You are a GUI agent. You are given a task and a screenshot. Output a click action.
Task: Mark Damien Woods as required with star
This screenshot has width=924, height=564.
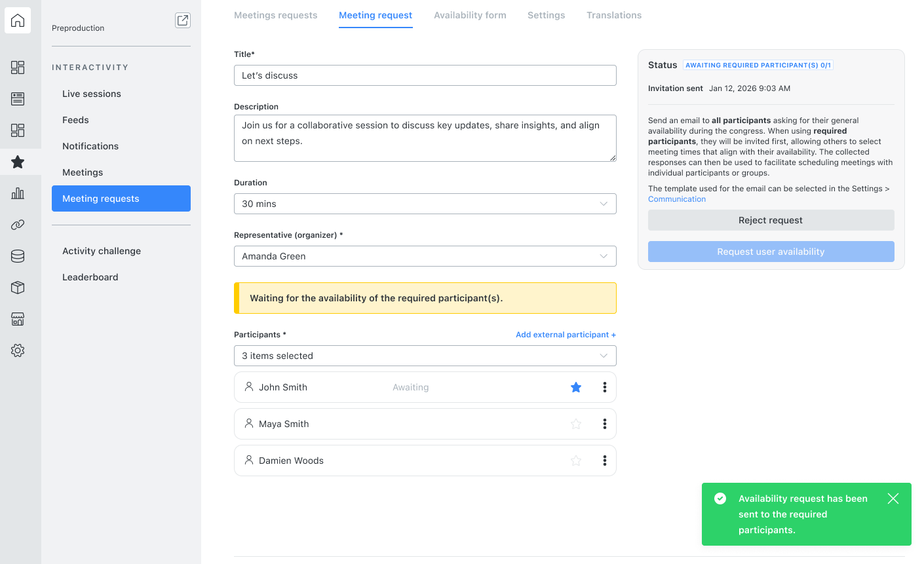click(x=576, y=461)
